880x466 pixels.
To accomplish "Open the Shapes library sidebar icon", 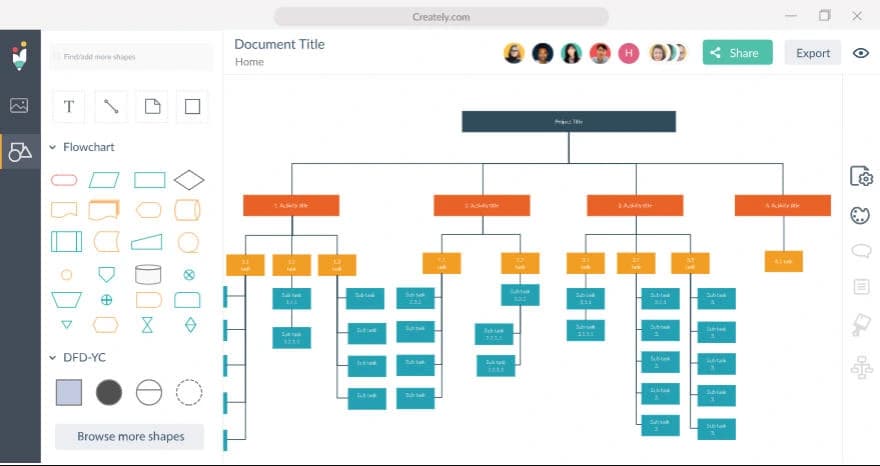I will (19, 151).
